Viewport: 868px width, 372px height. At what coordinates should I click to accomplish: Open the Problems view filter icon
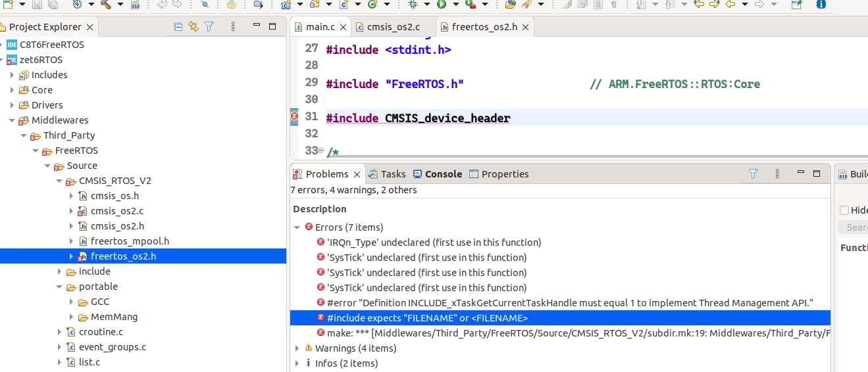click(x=753, y=174)
